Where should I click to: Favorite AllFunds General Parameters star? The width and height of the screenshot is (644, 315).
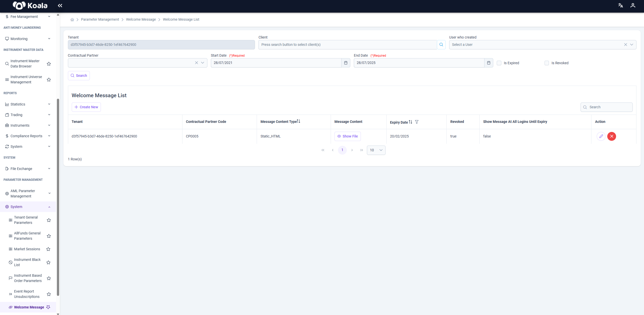pyautogui.click(x=49, y=236)
